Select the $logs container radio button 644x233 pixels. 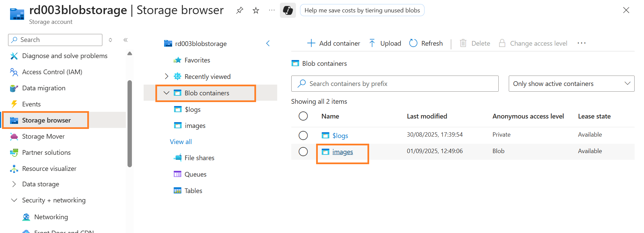pyautogui.click(x=303, y=135)
